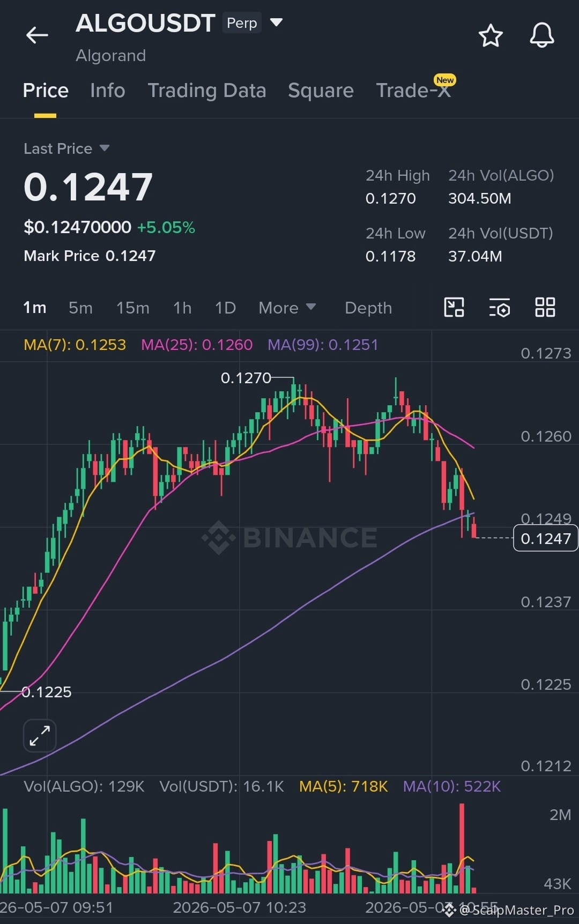Image resolution: width=579 pixels, height=924 pixels.
Task: Tap the current price marker 0.1247
Action: pyautogui.click(x=546, y=538)
